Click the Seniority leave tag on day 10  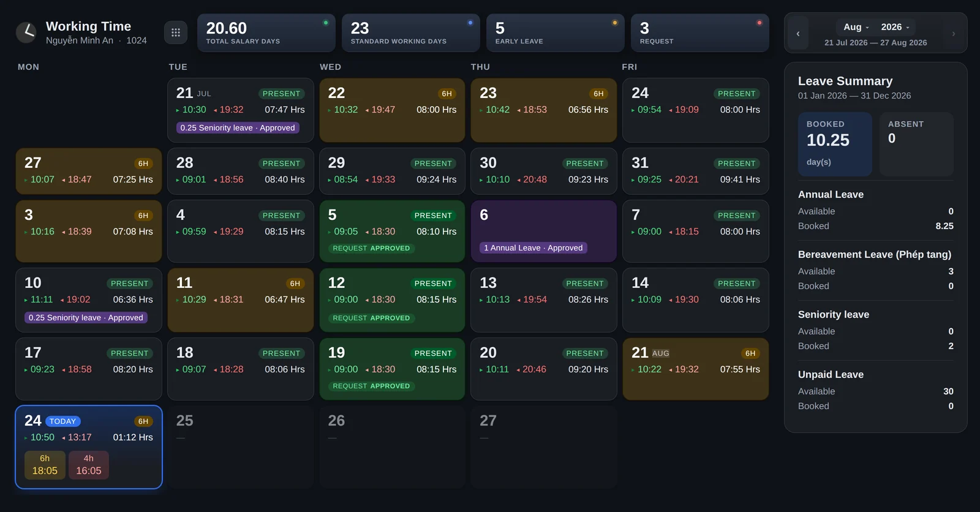86,318
